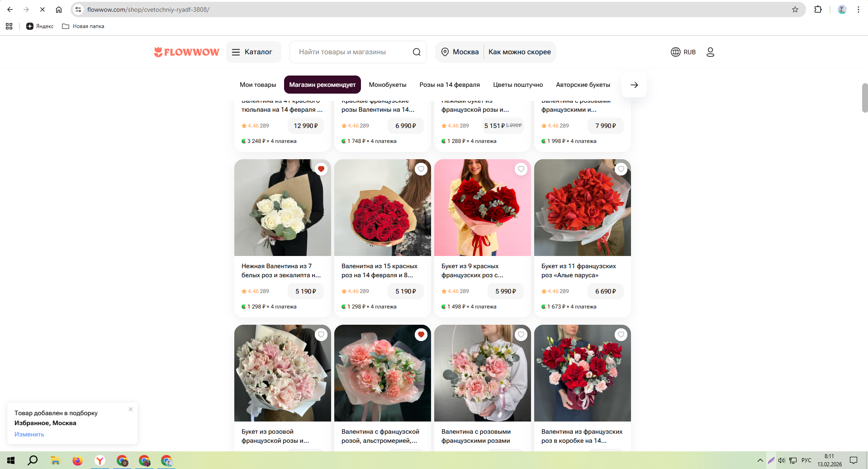868x469 pixels.
Task: Open browser extensions menu
Action: coord(818,9)
